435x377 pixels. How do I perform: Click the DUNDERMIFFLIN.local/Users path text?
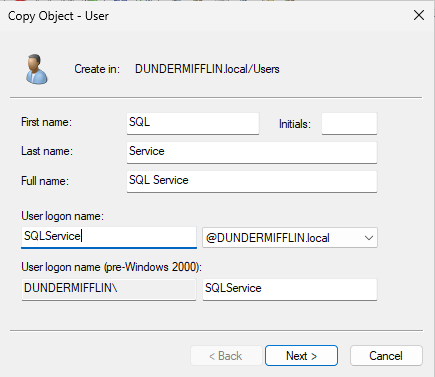pyautogui.click(x=207, y=69)
